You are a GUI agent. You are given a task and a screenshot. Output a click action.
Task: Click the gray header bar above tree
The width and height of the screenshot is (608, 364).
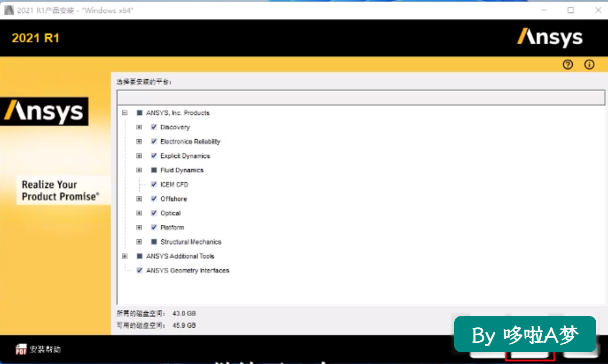[361, 97]
